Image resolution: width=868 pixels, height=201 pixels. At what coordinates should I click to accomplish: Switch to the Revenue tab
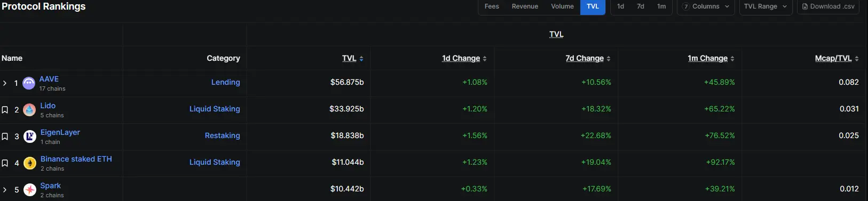coord(525,6)
